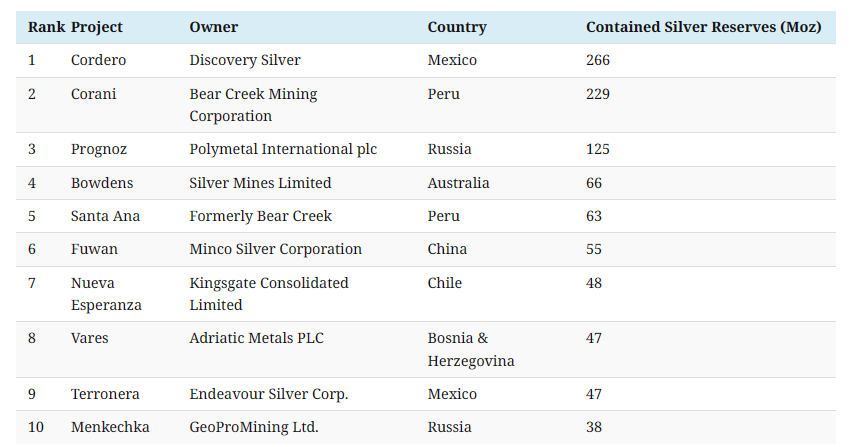Viewport: 856px width, 447px height.
Task: Select the Owner column header
Action: tap(214, 27)
